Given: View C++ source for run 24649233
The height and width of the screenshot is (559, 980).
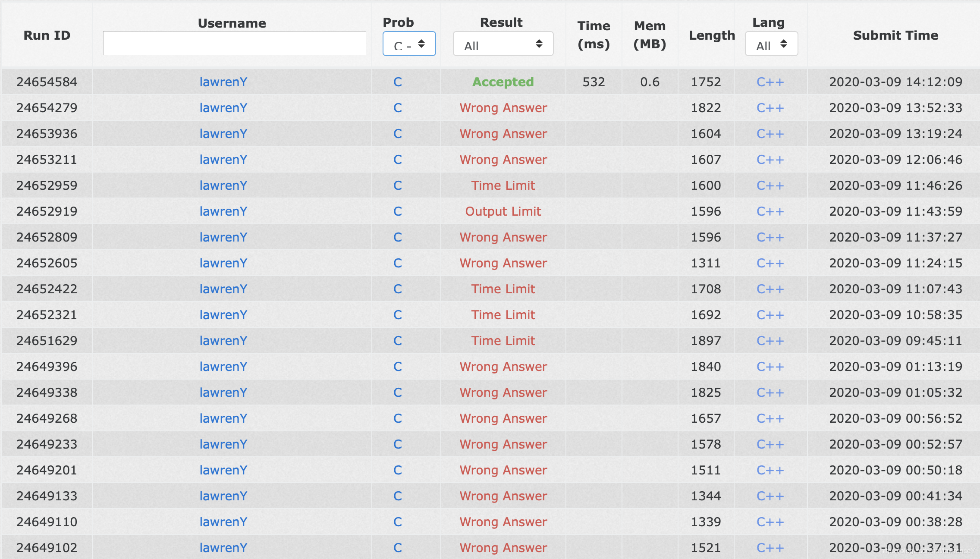Looking at the screenshot, I should point(770,444).
